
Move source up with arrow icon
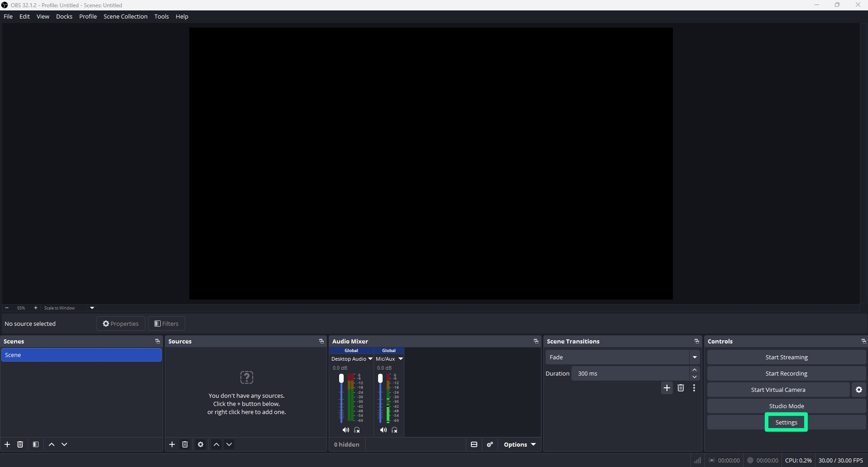[x=216, y=444]
